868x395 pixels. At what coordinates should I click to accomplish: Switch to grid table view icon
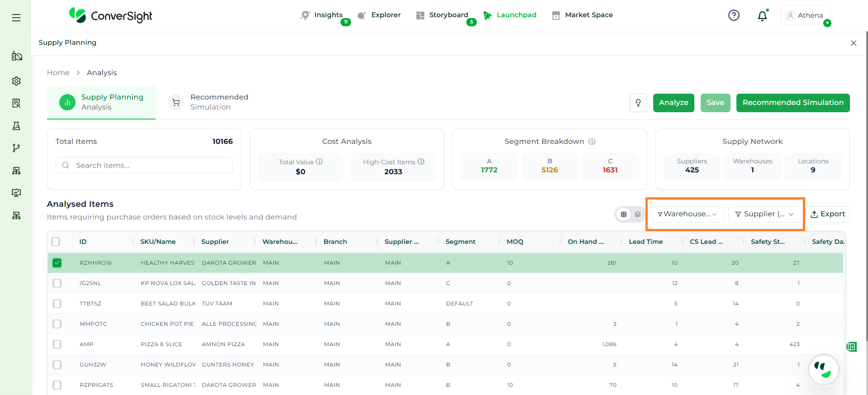coord(624,214)
